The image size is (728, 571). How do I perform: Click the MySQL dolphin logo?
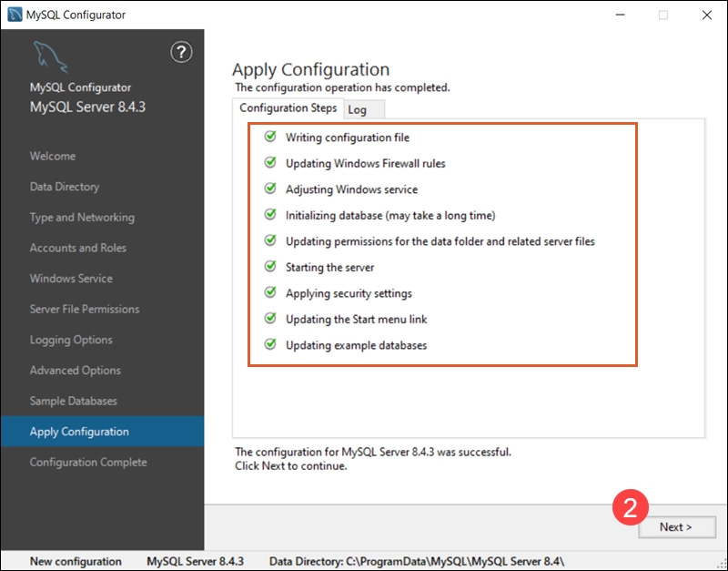coord(52,56)
